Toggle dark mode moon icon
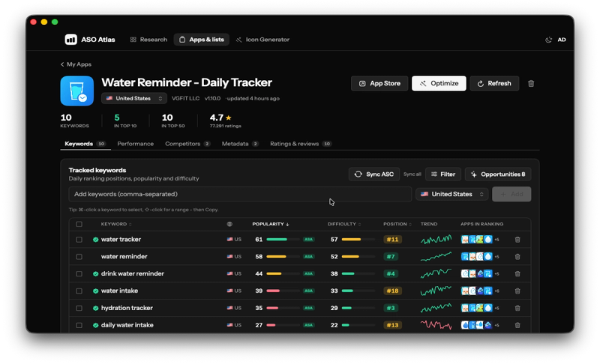 click(x=548, y=40)
